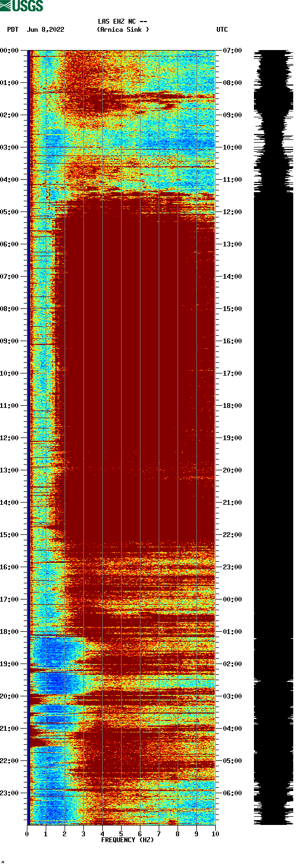Viewport: 297px width, 868px height.
Task: Click the '10:00' UTC time label
Action: (232, 147)
